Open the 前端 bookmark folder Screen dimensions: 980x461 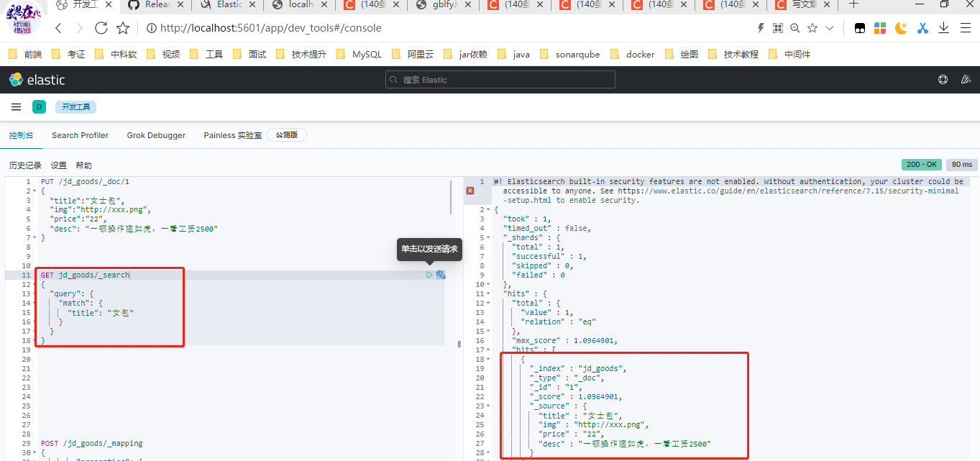point(25,54)
